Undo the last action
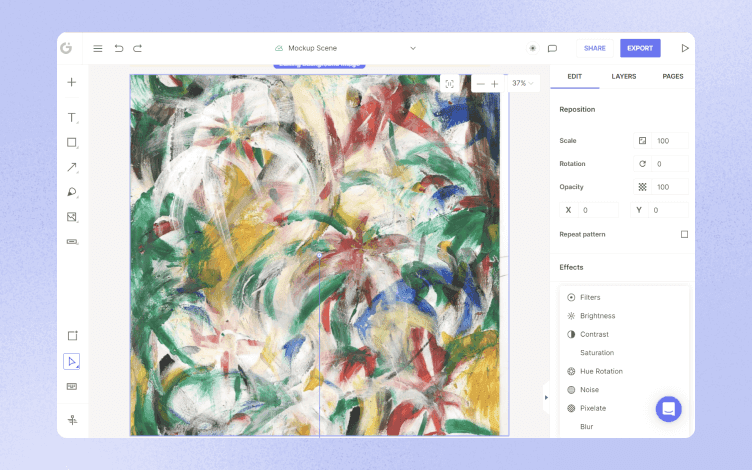This screenshot has width=752, height=470. coord(118,48)
